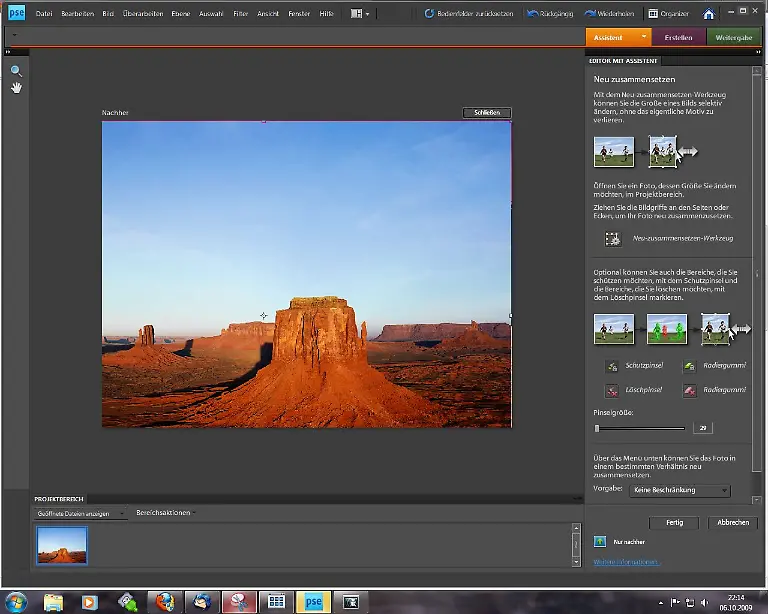Viewport: 768px width, 614px height.
Task: Click the Pinselgröße slider track
Action: (x=640, y=428)
